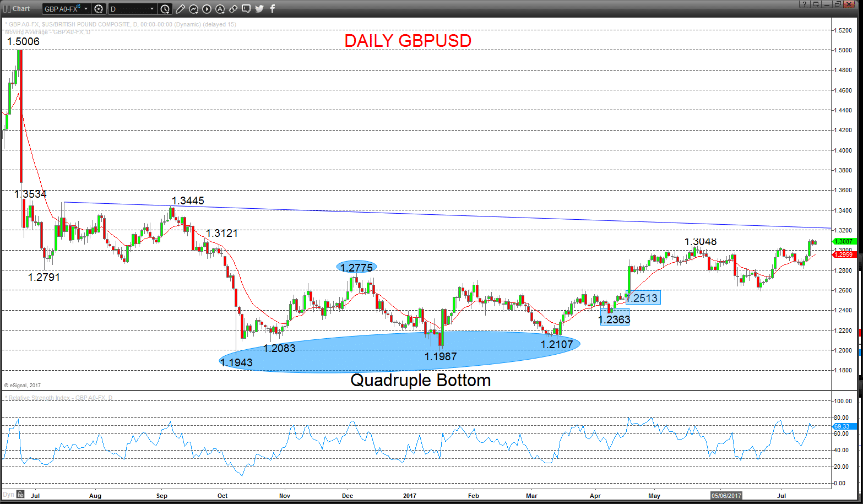Click the May label on time axis
863x504 pixels.
click(654, 496)
